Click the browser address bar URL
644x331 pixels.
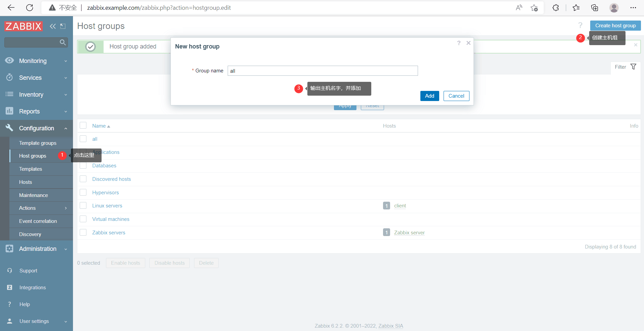[x=159, y=8]
